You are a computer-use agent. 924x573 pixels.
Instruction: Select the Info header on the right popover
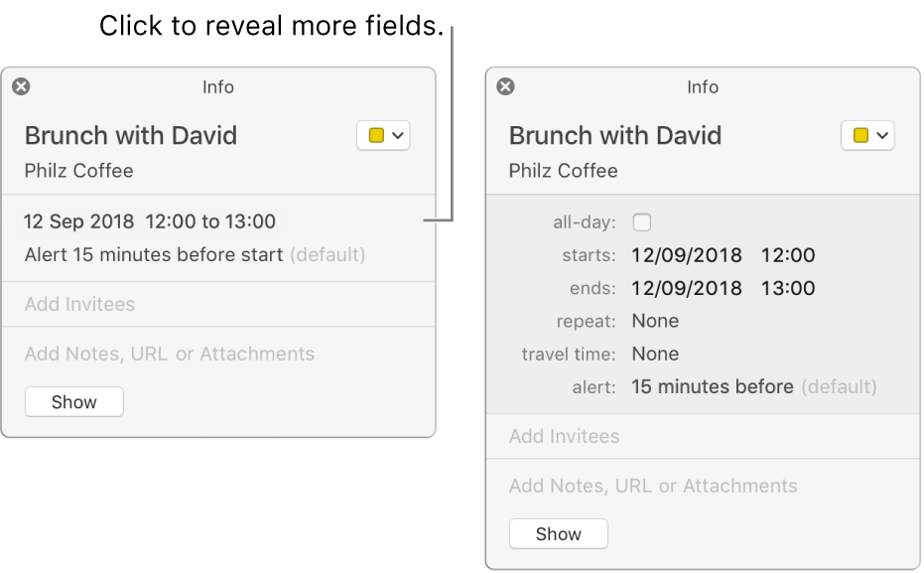(703, 86)
